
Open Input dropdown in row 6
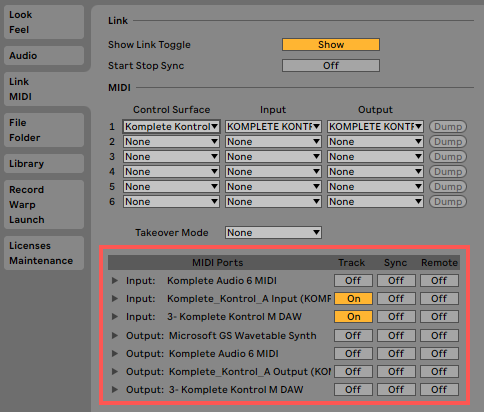273,202
